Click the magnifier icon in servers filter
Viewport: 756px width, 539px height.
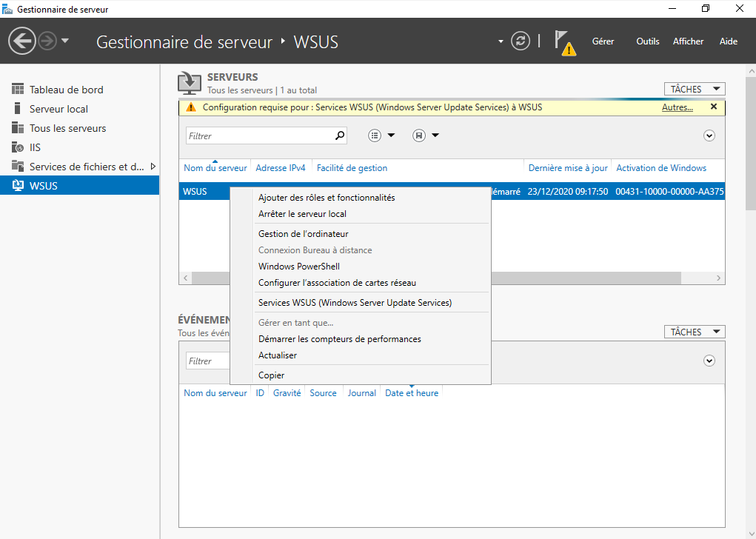(x=340, y=136)
